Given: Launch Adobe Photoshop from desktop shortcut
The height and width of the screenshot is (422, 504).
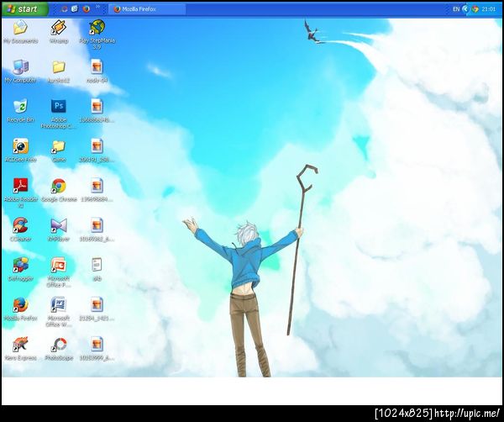Looking at the screenshot, I should 59,113.
